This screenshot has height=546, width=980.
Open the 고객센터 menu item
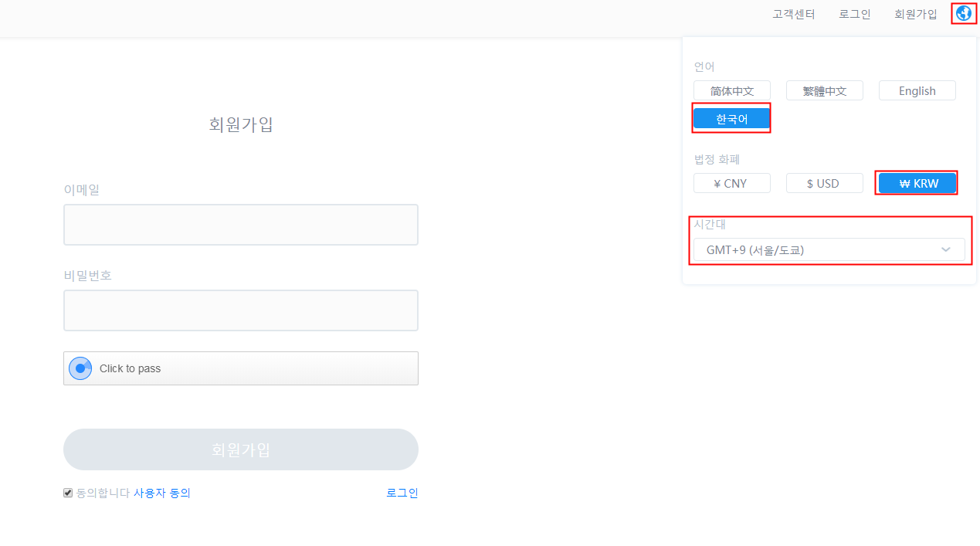(x=793, y=13)
